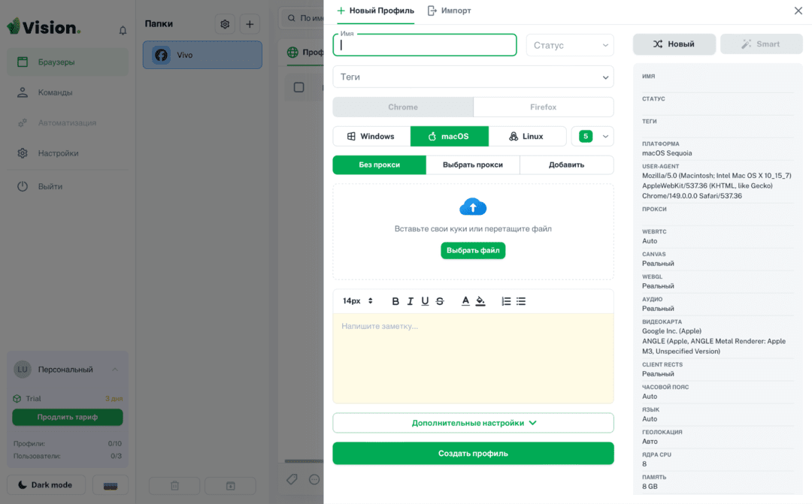Open the OS version dropdown showing 5
The width and height of the screenshot is (812, 504).
pos(593,137)
